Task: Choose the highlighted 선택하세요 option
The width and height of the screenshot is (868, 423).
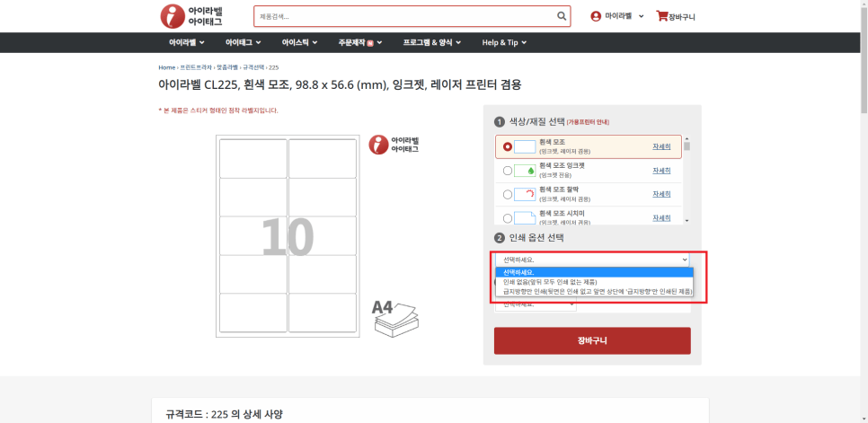Action: coord(595,272)
